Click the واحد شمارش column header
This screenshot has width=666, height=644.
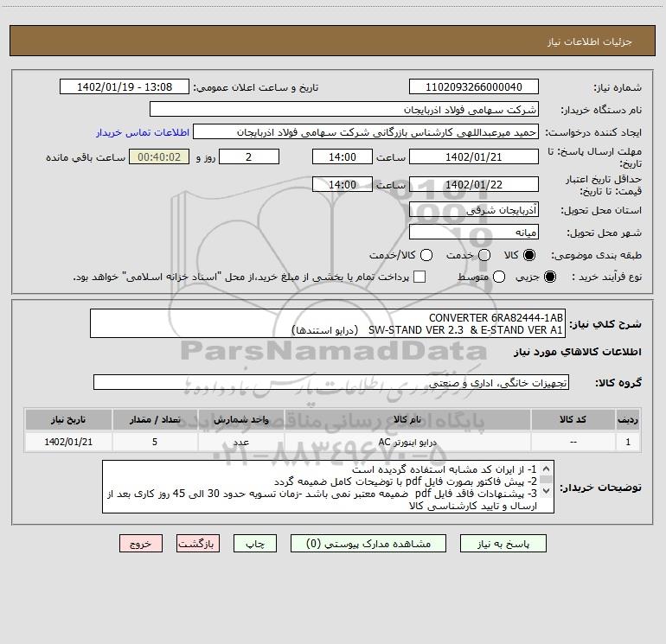point(240,419)
